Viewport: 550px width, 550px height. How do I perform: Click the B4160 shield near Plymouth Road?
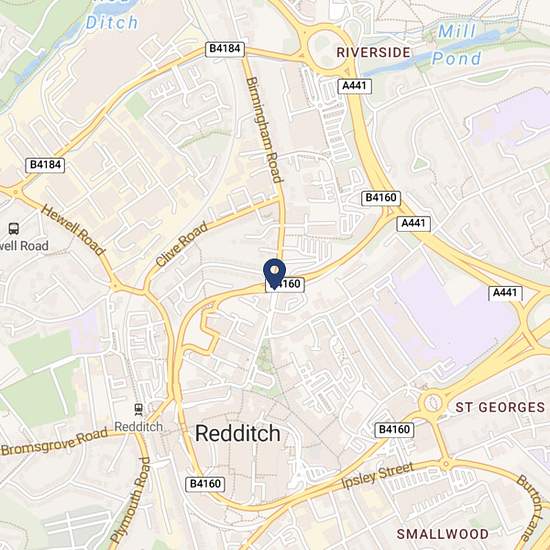[x=205, y=484]
